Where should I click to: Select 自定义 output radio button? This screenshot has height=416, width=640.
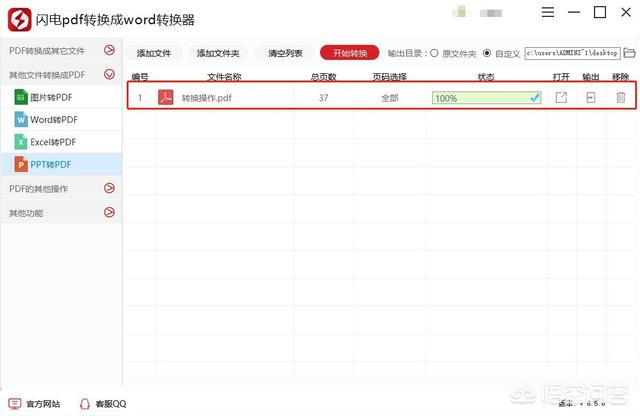click(487, 53)
